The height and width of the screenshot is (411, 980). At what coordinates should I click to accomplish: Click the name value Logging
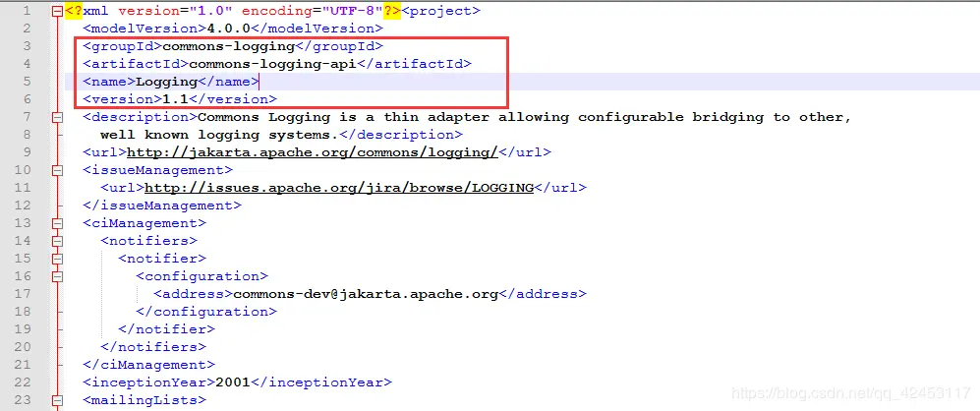click(166, 82)
